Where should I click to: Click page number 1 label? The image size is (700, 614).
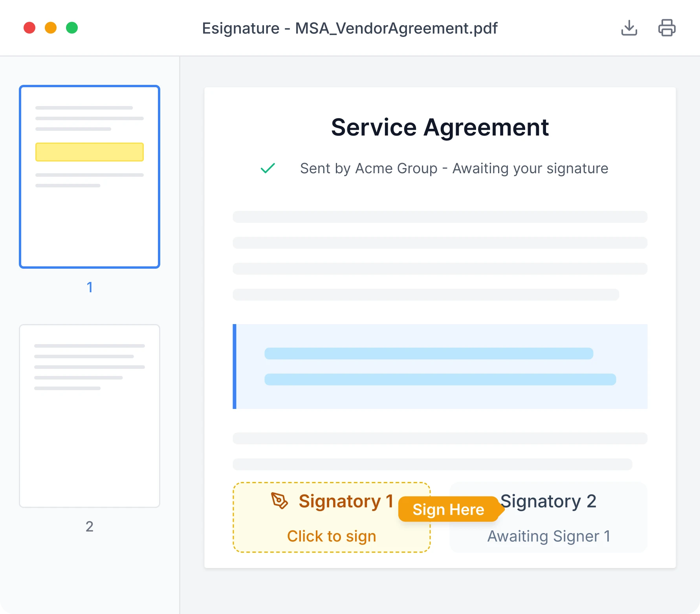pos(90,287)
